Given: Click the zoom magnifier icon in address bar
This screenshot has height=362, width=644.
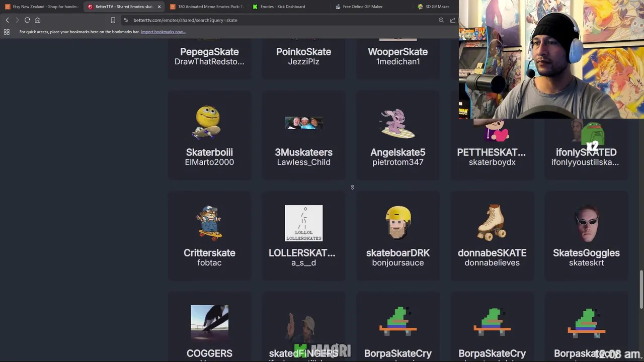Looking at the screenshot, I should pos(441,20).
